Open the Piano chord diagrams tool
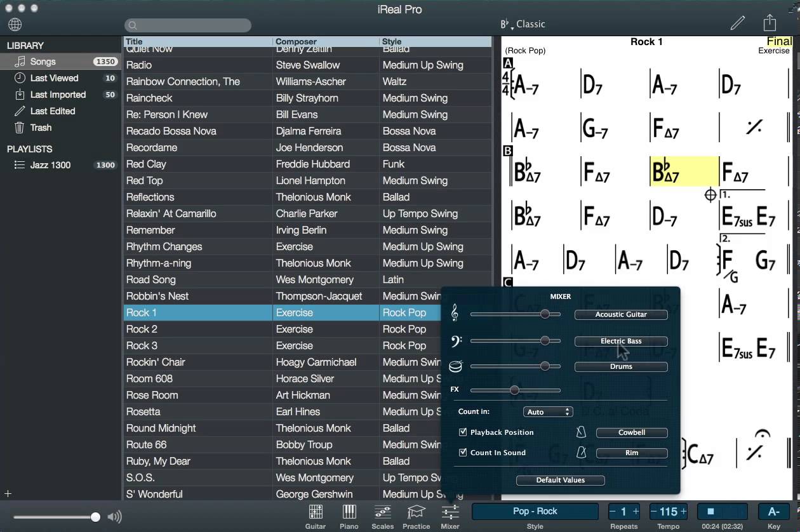 point(349,516)
